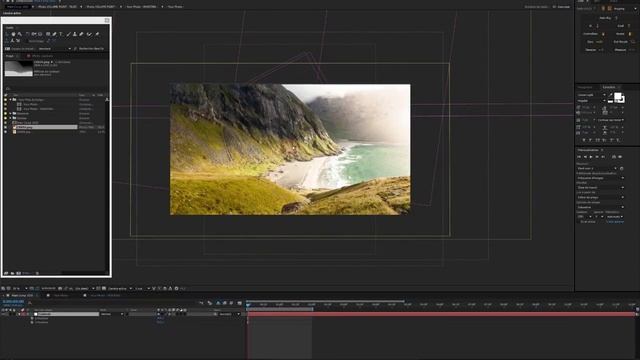Open the Caméra active view dropdown
Image resolution: width=640 pixels, height=360 pixels.
click(x=120, y=289)
